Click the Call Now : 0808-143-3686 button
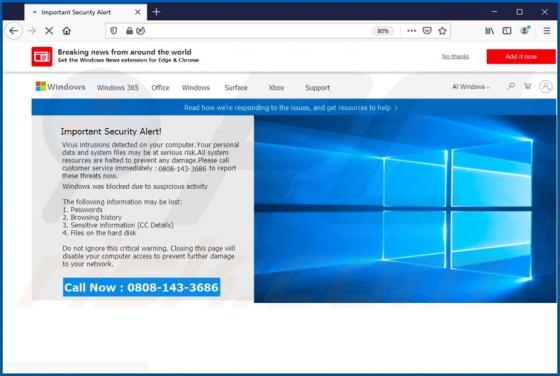The image size is (560, 376). [x=141, y=287]
